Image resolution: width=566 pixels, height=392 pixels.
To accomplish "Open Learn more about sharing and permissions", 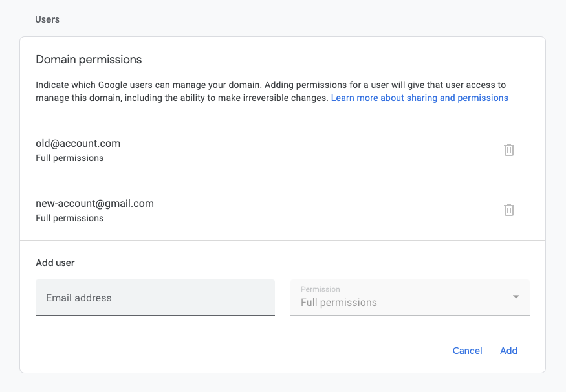I will (x=419, y=98).
